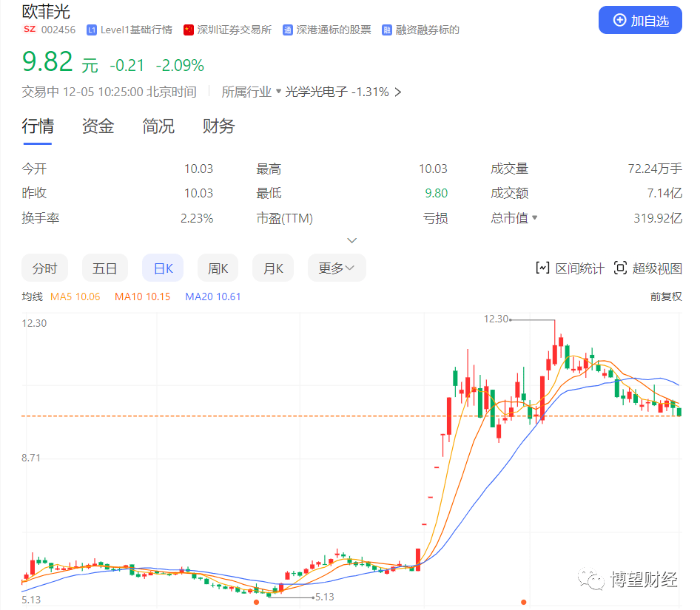Screen dimensions: 700x610
Task: Click the SZ market tag icon
Action: (x=29, y=30)
